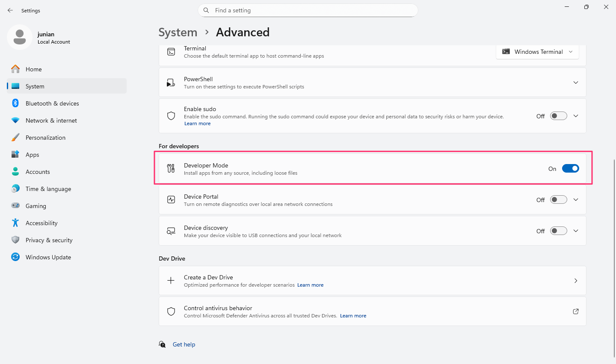Expand the Enable sudo options chevron
The image size is (616, 364).
[576, 116]
